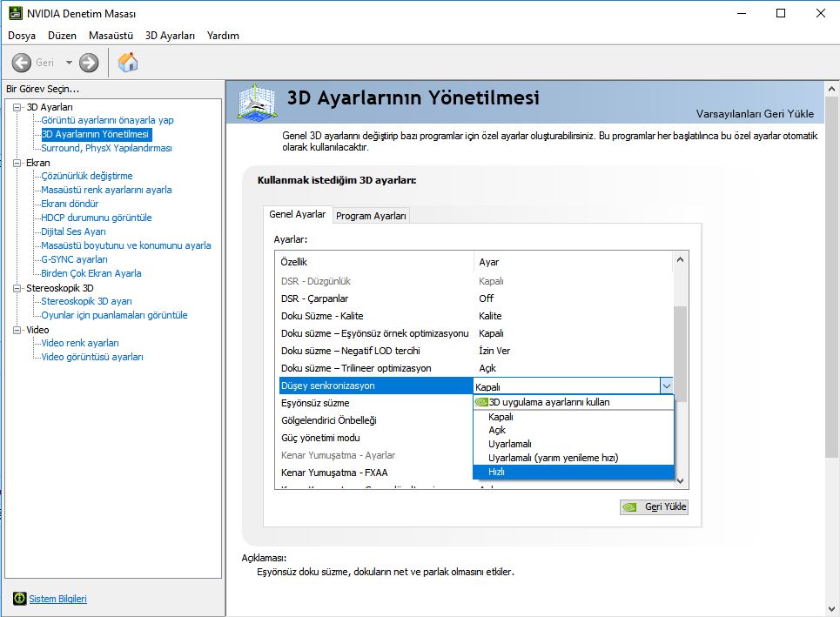
Task: Click the Back arrow icon in toolbar
Action: point(22,63)
